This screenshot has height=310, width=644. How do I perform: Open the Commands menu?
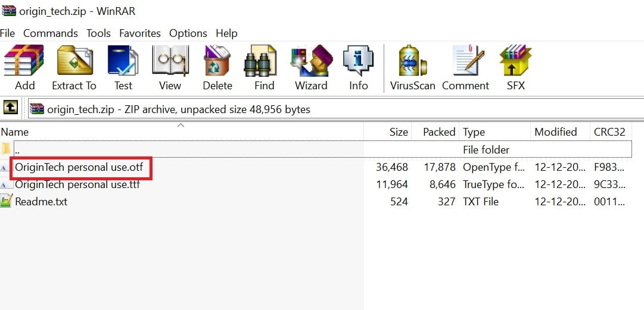(51, 33)
